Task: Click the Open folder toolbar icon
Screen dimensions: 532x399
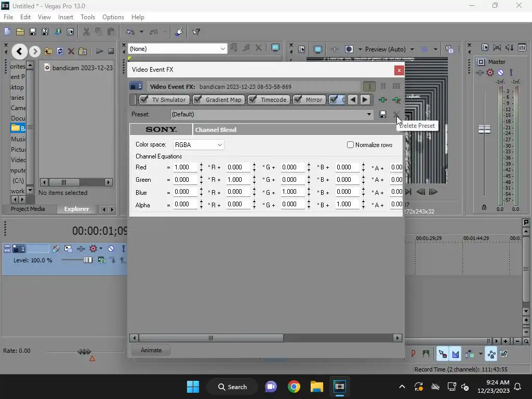Action: click(20, 32)
